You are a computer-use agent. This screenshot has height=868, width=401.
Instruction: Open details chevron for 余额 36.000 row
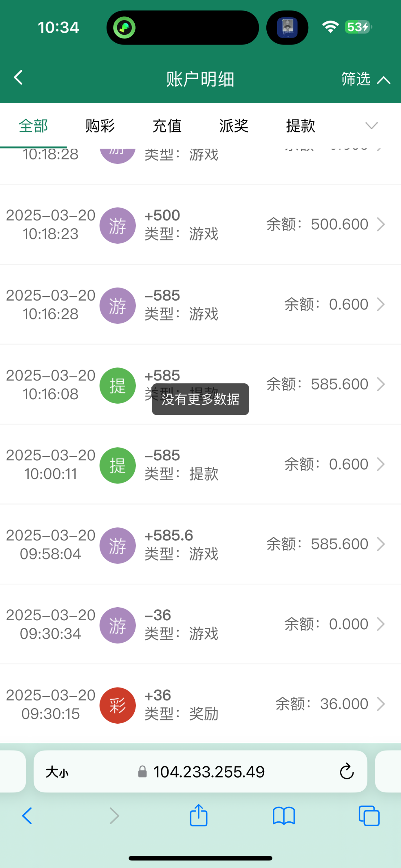(381, 704)
